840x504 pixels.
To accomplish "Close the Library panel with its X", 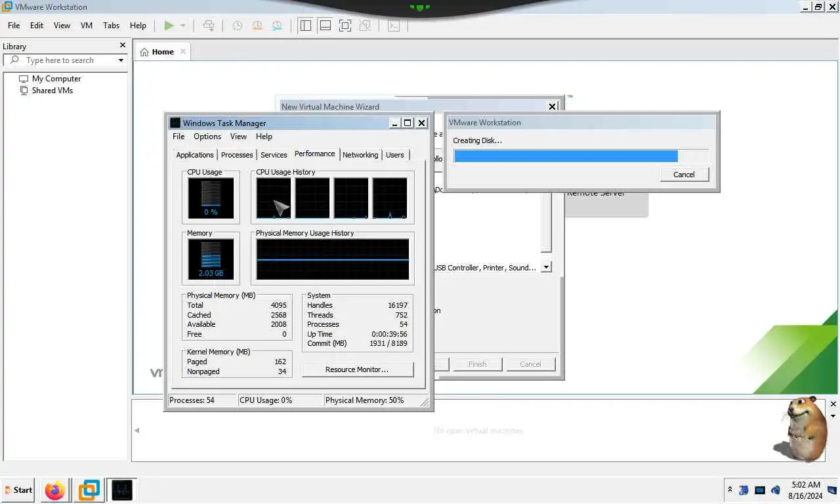I will (x=122, y=45).
